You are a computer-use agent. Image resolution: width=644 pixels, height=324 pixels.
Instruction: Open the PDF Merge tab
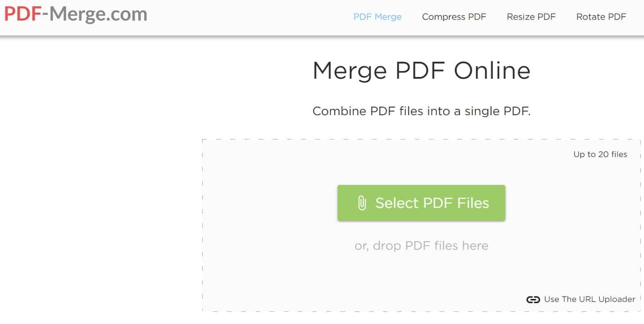377,17
